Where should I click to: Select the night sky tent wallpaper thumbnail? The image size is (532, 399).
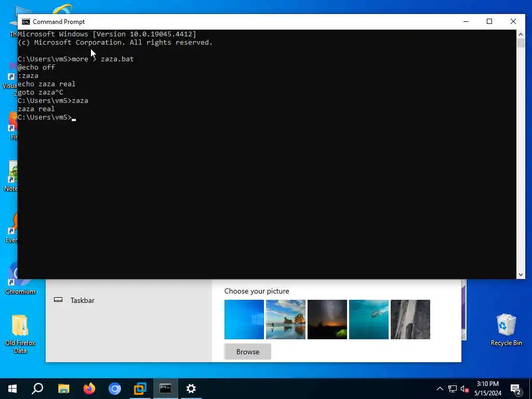click(327, 320)
